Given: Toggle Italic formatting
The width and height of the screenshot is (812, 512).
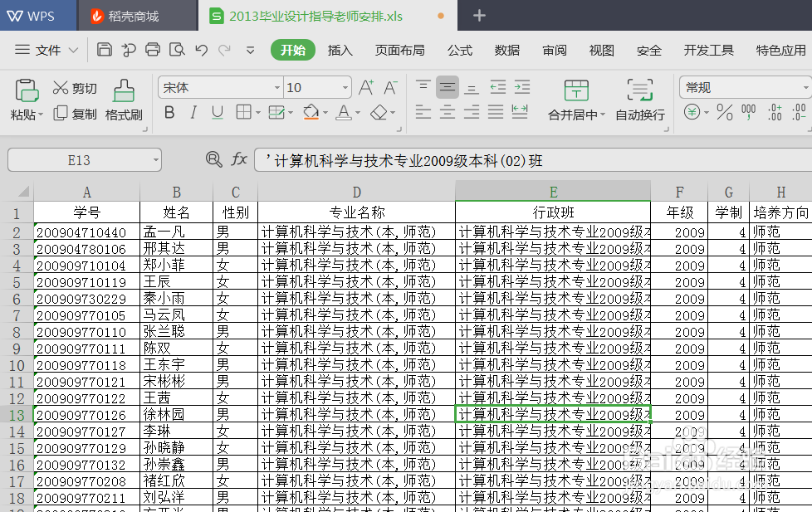Looking at the screenshot, I should click(x=193, y=112).
